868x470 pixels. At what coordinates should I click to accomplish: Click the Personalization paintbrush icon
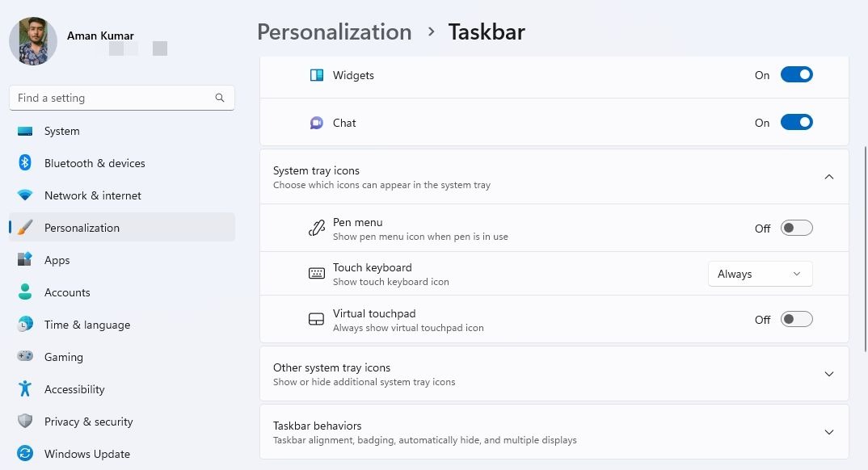point(25,227)
